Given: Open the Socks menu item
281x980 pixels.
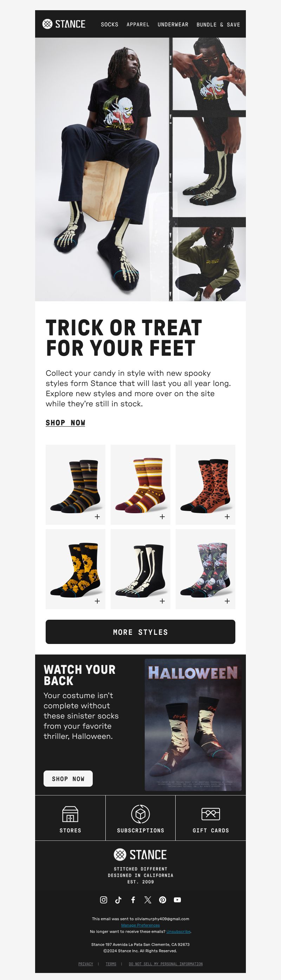Looking at the screenshot, I should pyautogui.click(x=110, y=24).
